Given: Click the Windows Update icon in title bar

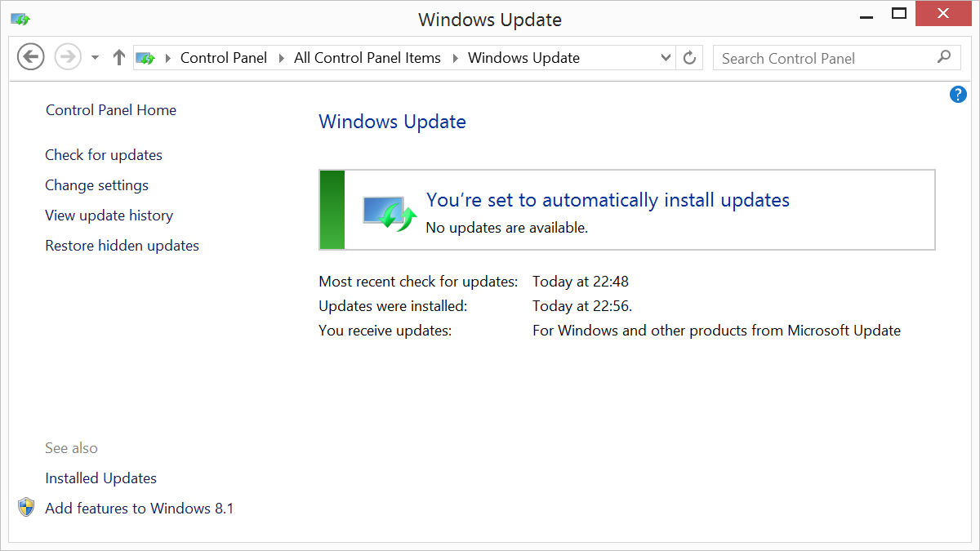Looking at the screenshot, I should tap(20, 19).
